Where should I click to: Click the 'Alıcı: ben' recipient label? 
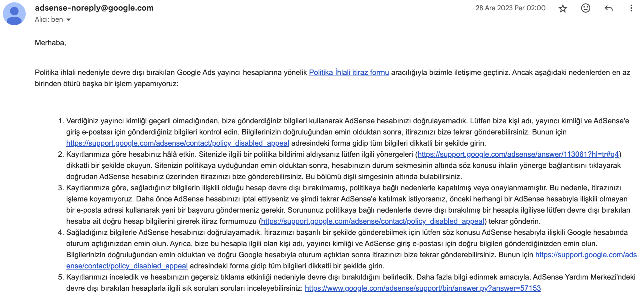point(49,19)
